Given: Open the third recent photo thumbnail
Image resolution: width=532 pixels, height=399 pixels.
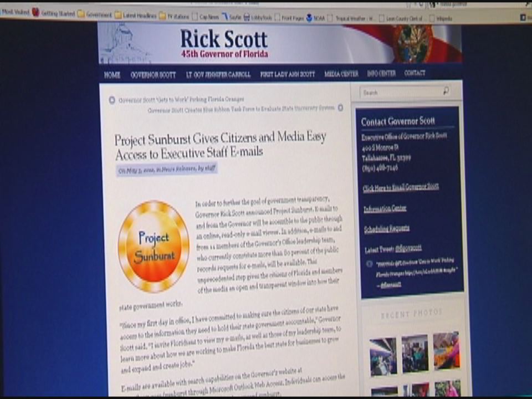Looking at the screenshot, I should click(x=447, y=351).
